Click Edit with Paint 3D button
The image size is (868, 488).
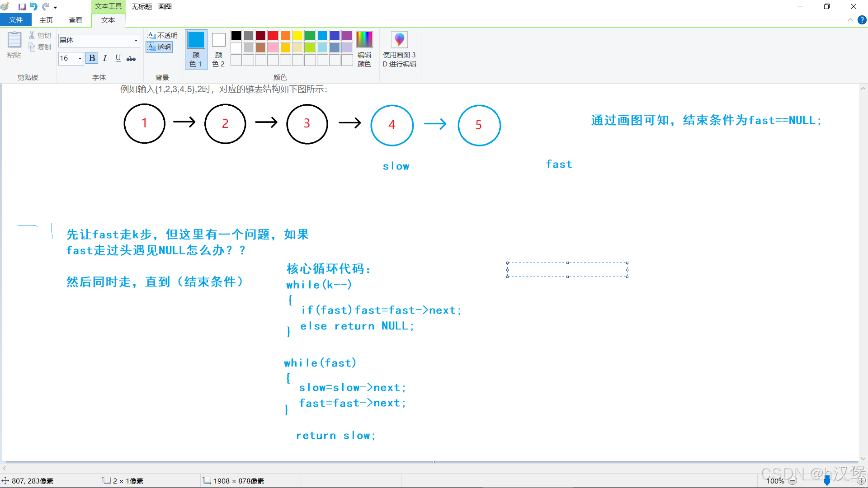coord(400,49)
